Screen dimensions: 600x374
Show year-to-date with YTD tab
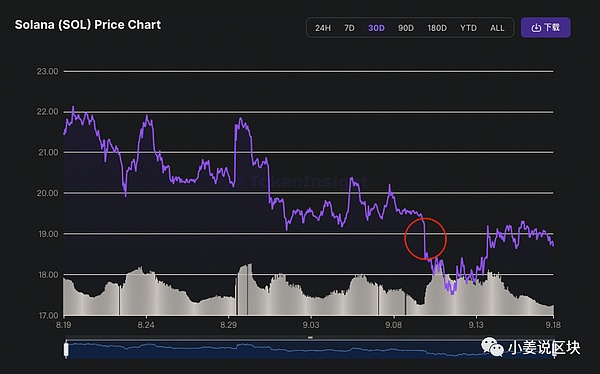click(x=468, y=28)
